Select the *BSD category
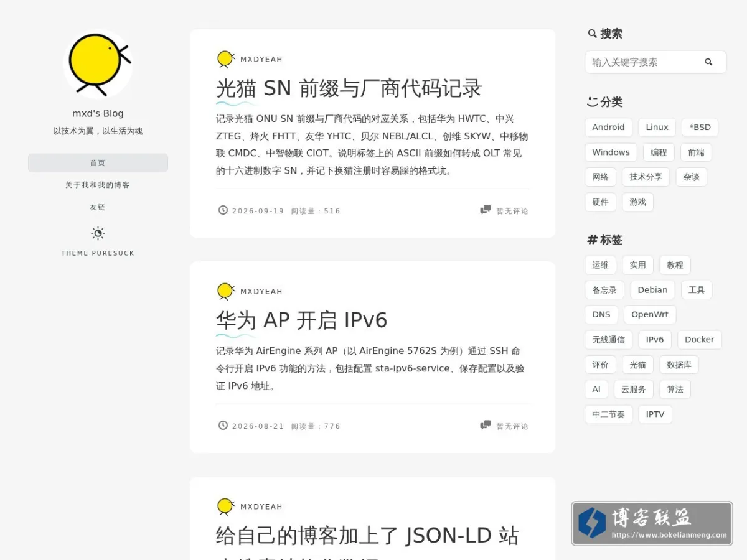 tap(700, 127)
